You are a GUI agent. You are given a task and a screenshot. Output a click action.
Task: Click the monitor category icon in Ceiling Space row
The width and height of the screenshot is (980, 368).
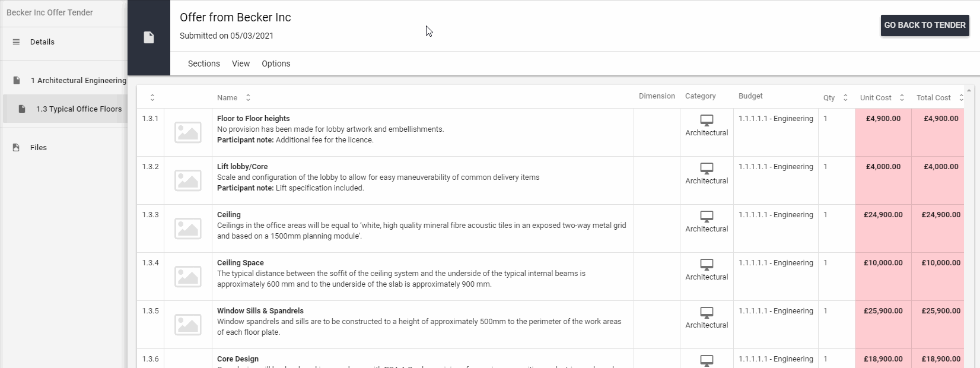coord(707,264)
